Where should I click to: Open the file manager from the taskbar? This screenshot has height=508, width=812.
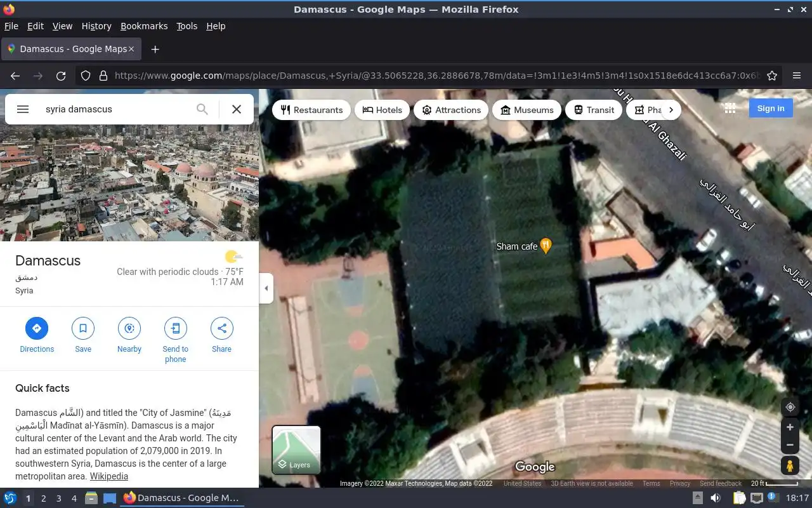(91, 498)
